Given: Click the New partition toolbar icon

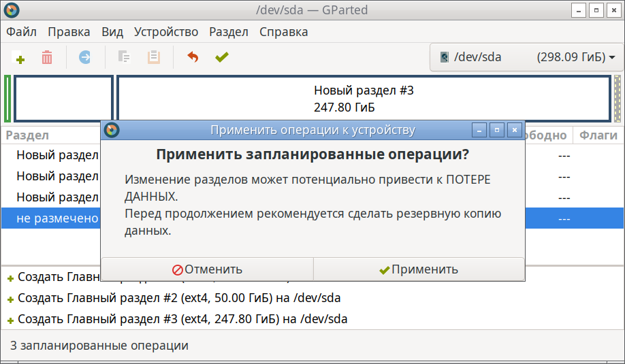Looking at the screenshot, I should click(x=18, y=57).
